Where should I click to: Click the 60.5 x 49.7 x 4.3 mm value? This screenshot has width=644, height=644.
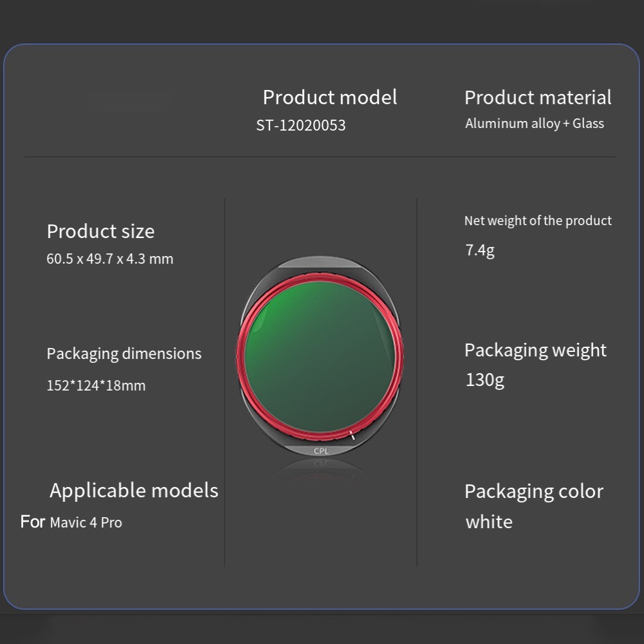109,259
